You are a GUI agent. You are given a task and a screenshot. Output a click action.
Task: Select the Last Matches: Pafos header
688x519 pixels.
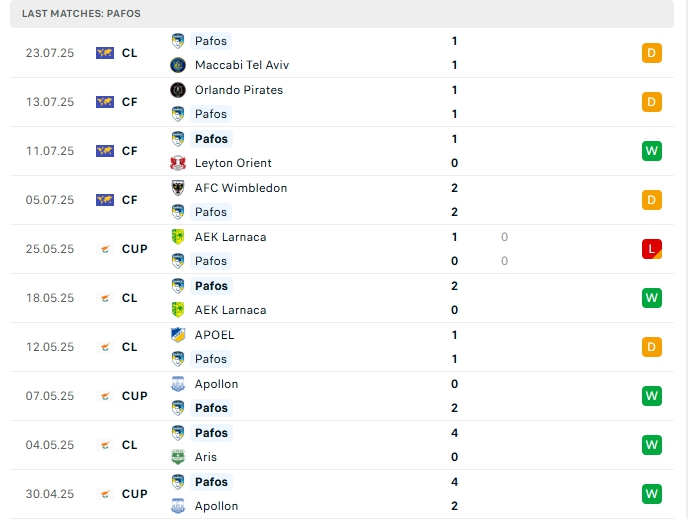(81, 14)
